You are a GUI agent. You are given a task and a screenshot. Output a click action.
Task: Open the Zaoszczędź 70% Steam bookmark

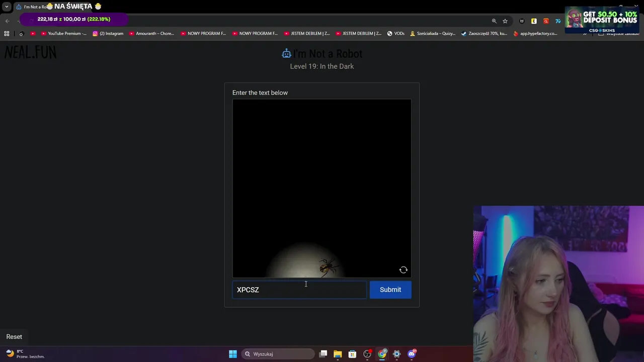[484, 34]
